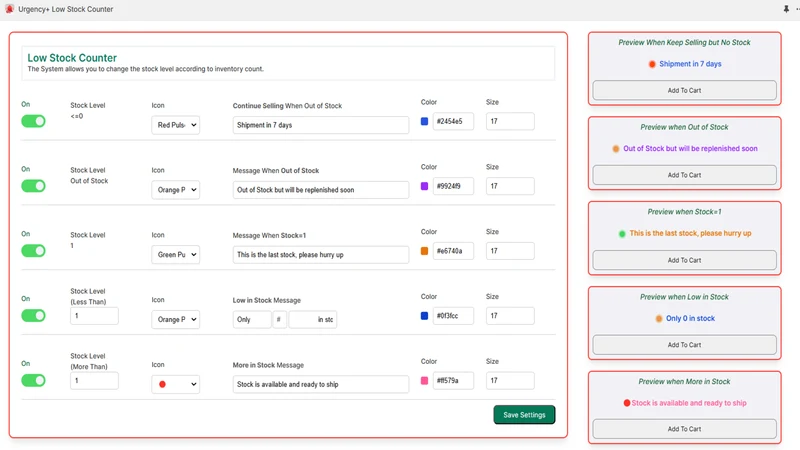The width and height of the screenshot is (800, 450).
Task: Click the #0f3fcc color code field
Action: coord(453,316)
